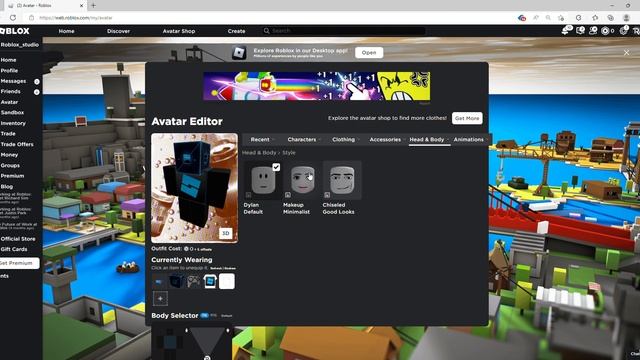Expand the Clothing dropdown tab

point(345,140)
